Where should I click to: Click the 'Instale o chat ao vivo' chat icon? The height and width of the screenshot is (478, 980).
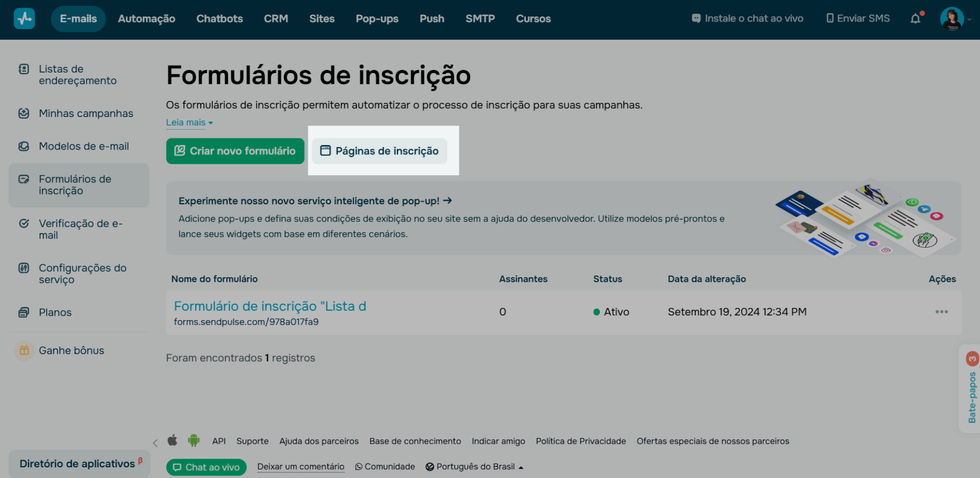tap(695, 18)
